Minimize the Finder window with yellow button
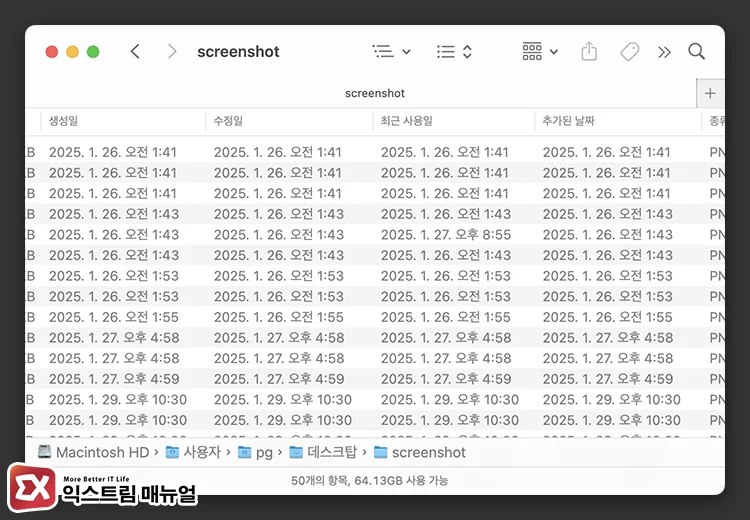Screen dimensions: 750x520 [x=72, y=52]
